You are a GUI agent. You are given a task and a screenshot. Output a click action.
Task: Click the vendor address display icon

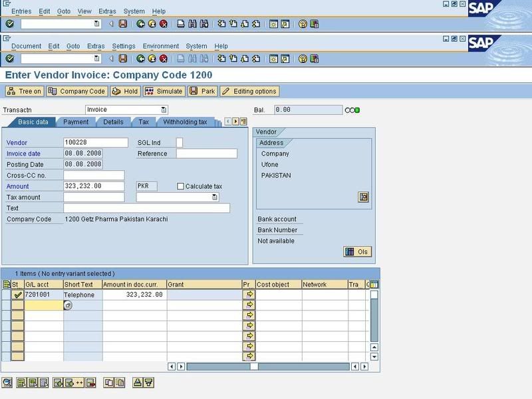coord(363,197)
